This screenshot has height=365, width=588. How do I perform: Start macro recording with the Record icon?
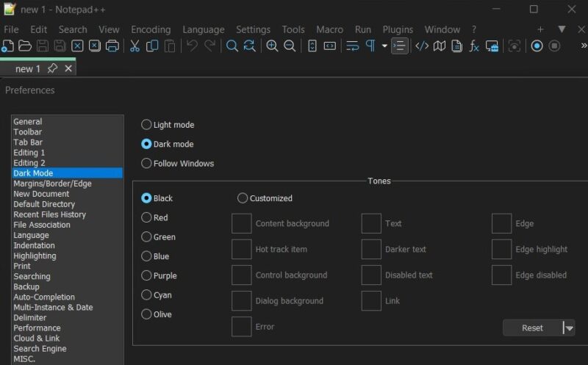coord(537,46)
